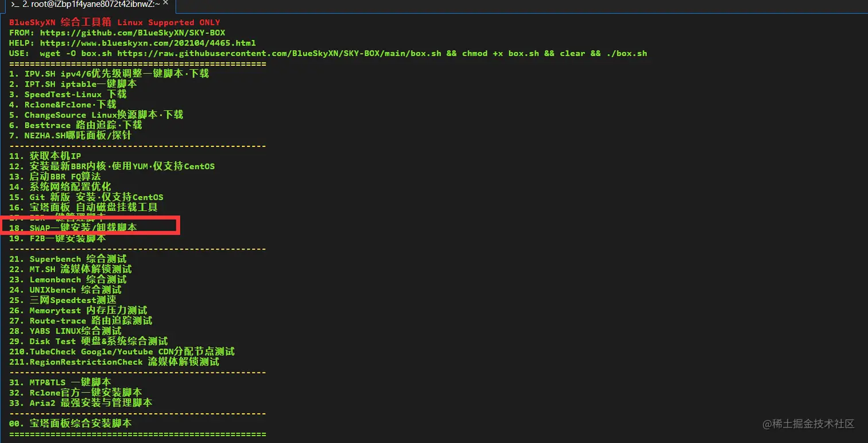Open the blueskyxn.com help URL
This screenshot has height=443, width=868.
point(148,43)
